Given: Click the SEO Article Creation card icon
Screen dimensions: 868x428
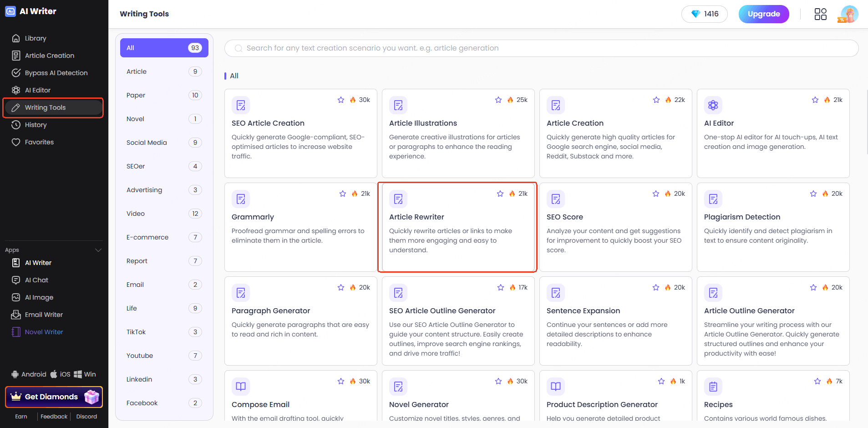Looking at the screenshot, I should tap(241, 105).
